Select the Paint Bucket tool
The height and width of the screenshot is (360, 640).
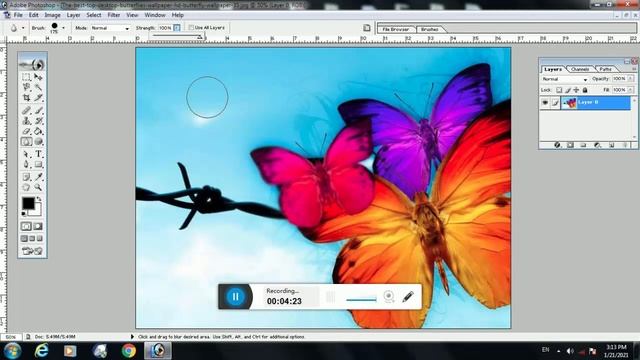click(x=38, y=131)
